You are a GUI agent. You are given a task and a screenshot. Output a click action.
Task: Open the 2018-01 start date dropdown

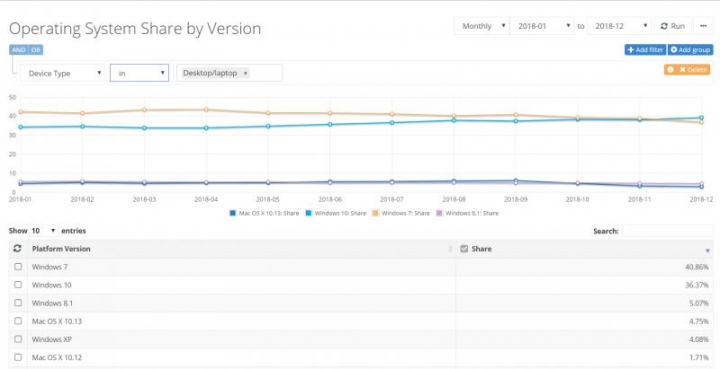click(x=542, y=26)
